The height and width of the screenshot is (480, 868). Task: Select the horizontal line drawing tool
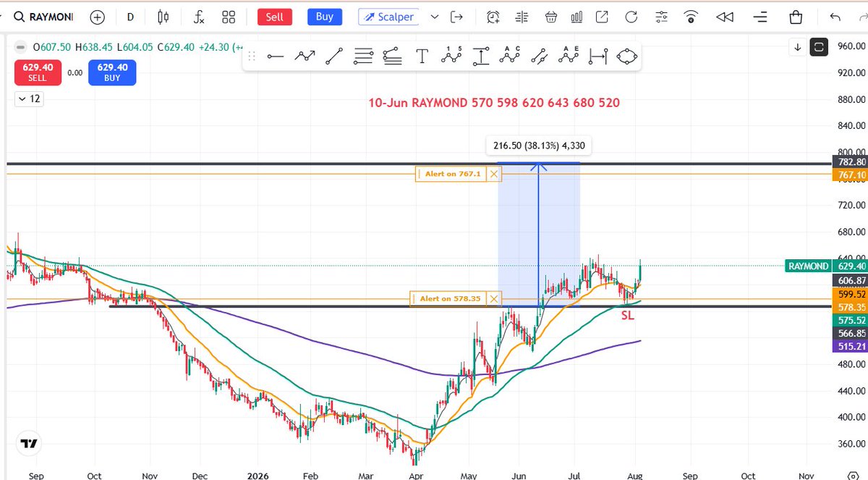point(275,56)
